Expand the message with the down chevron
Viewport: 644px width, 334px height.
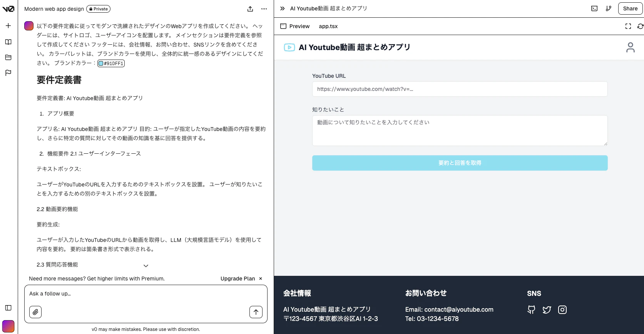click(146, 266)
